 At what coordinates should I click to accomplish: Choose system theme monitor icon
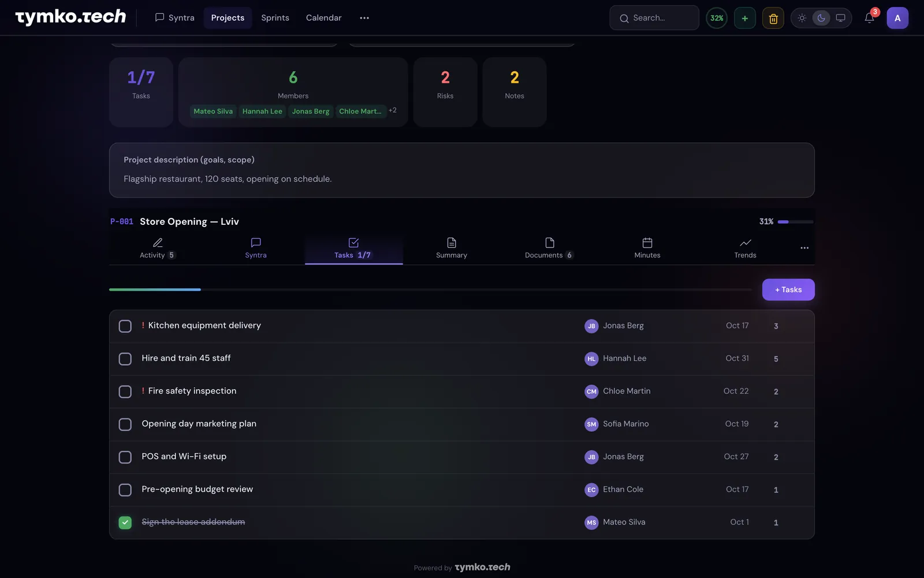840,18
